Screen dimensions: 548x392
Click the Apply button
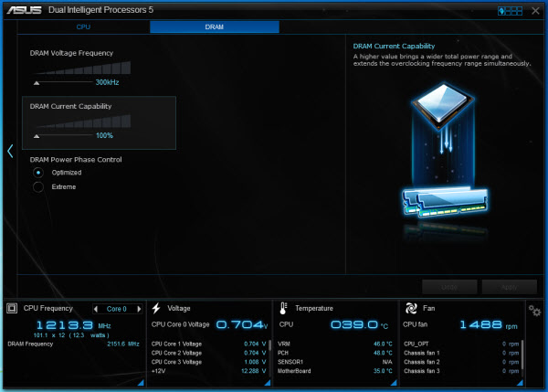point(510,287)
